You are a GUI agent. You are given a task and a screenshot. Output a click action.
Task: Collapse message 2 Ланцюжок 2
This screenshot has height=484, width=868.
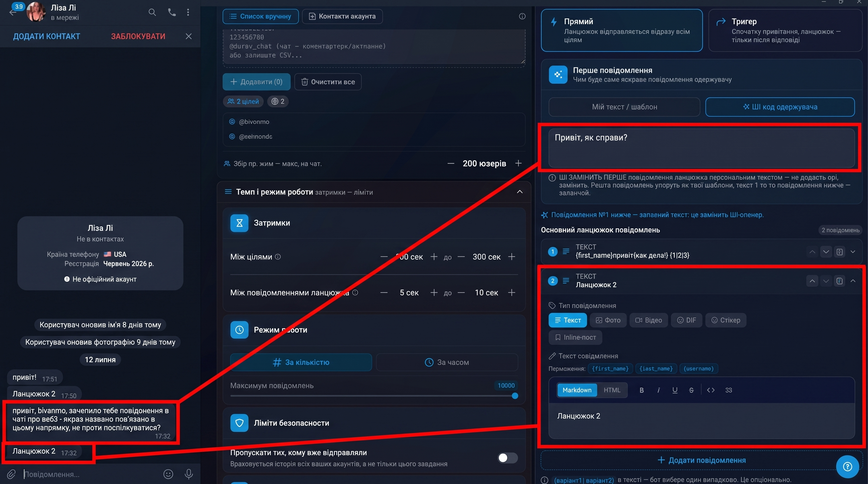pyautogui.click(x=853, y=281)
